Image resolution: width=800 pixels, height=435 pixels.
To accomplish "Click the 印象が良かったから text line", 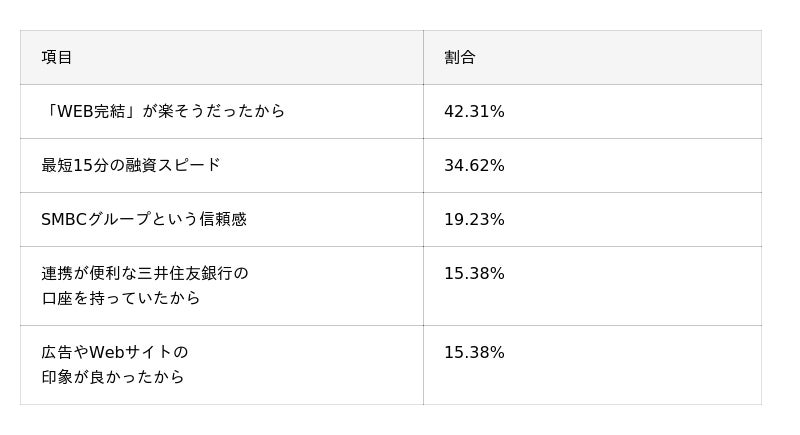I will click(x=113, y=378).
